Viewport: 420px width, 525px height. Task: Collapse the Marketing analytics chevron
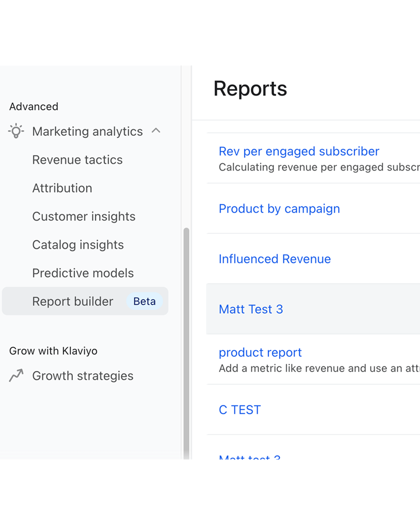[x=156, y=130]
